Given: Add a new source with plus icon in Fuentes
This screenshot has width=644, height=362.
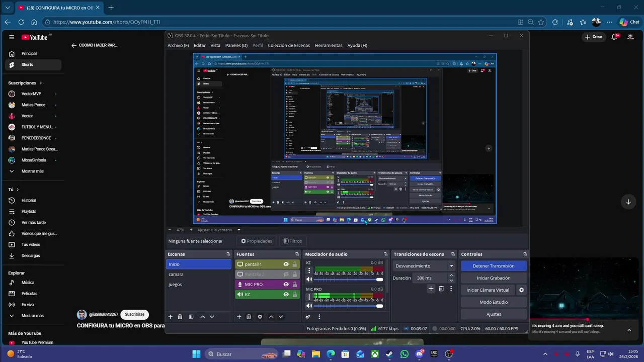Looking at the screenshot, I should [x=239, y=317].
